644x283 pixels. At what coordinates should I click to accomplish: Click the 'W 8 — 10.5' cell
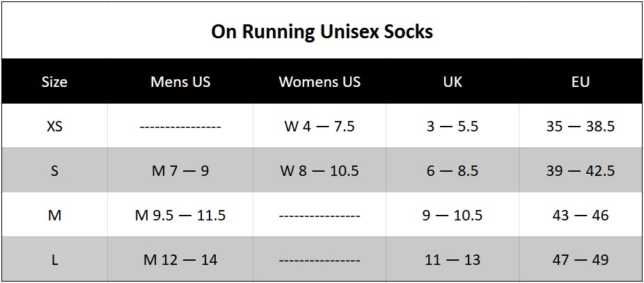pyautogui.click(x=320, y=171)
